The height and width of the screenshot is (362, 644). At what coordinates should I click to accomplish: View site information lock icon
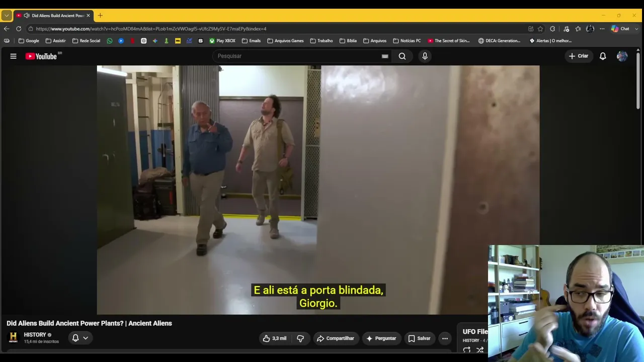[31, 29]
